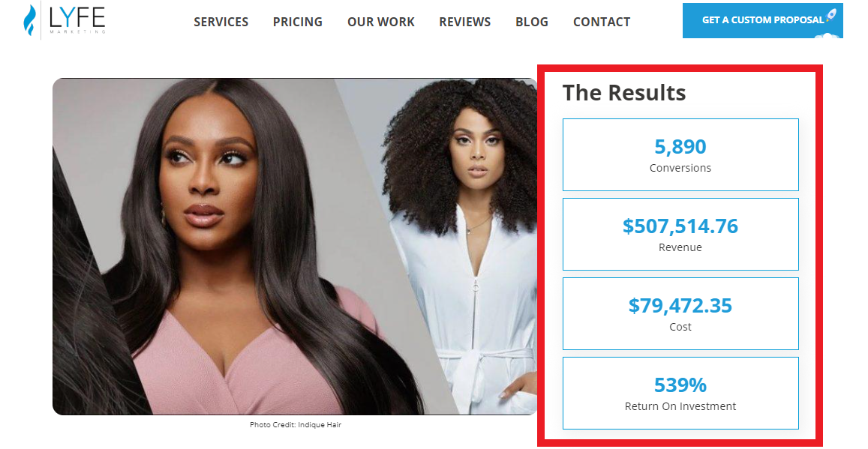The width and height of the screenshot is (868, 449).
Task: Open the Pricing page
Action: 298,22
